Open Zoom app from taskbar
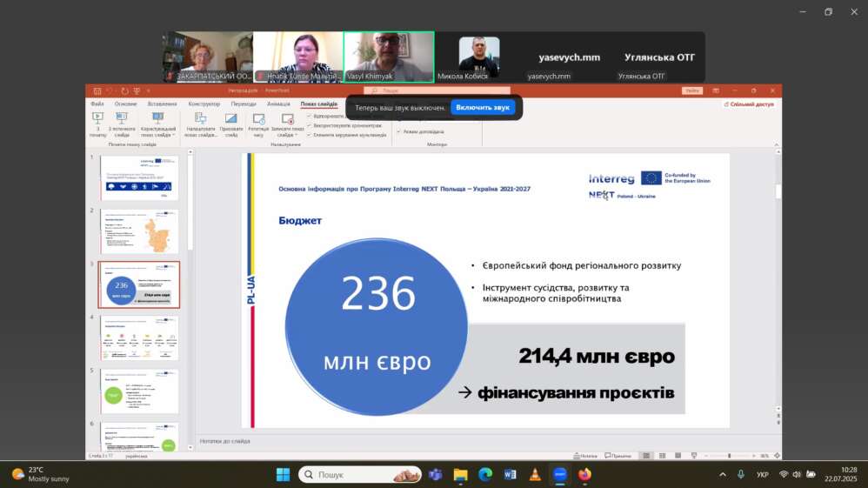Image resolution: width=868 pixels, height=488 pixels. 559,475
